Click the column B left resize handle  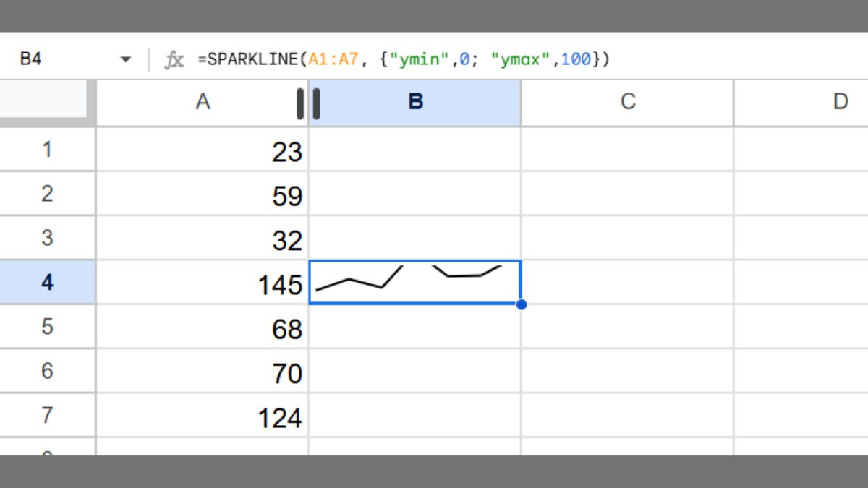316,103
